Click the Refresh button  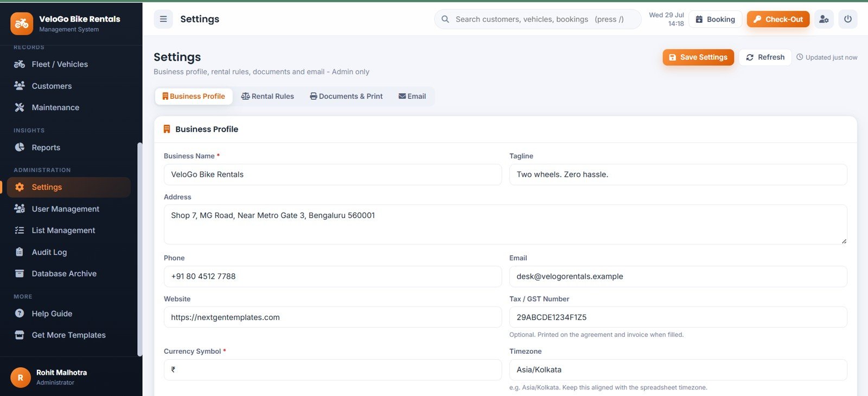coord(765,57)
